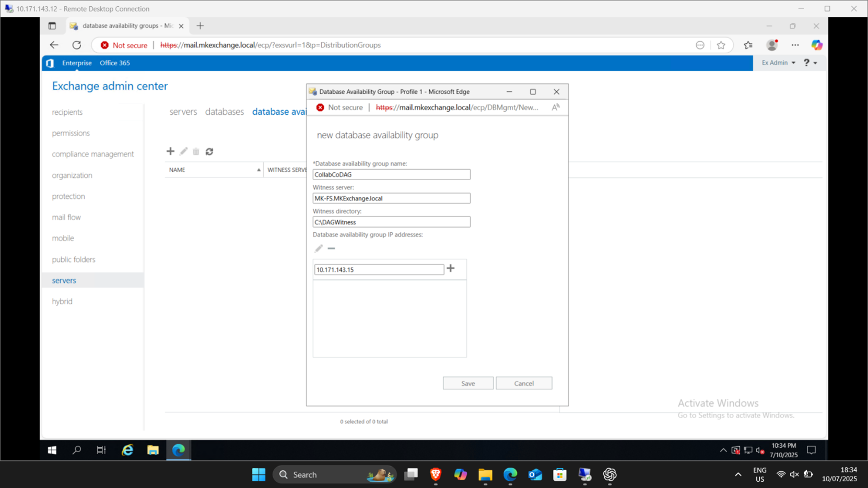Remove a DAG IP address with minus icon

point(331,248)
